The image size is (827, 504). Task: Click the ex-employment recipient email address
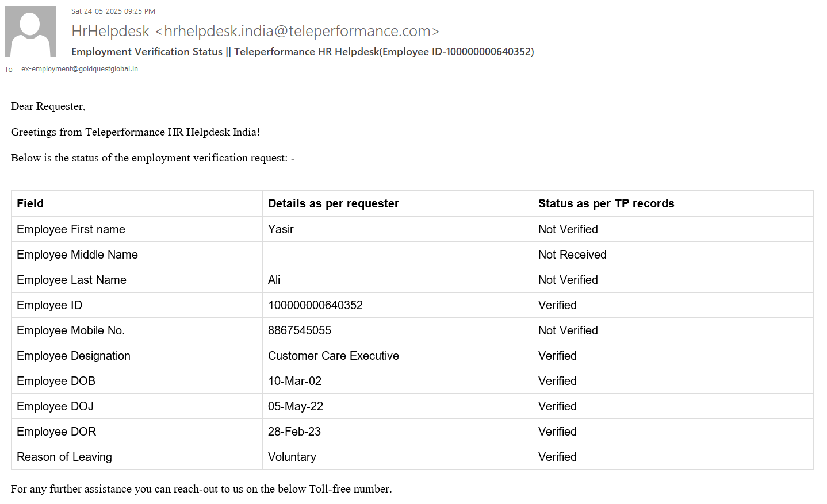79,69
